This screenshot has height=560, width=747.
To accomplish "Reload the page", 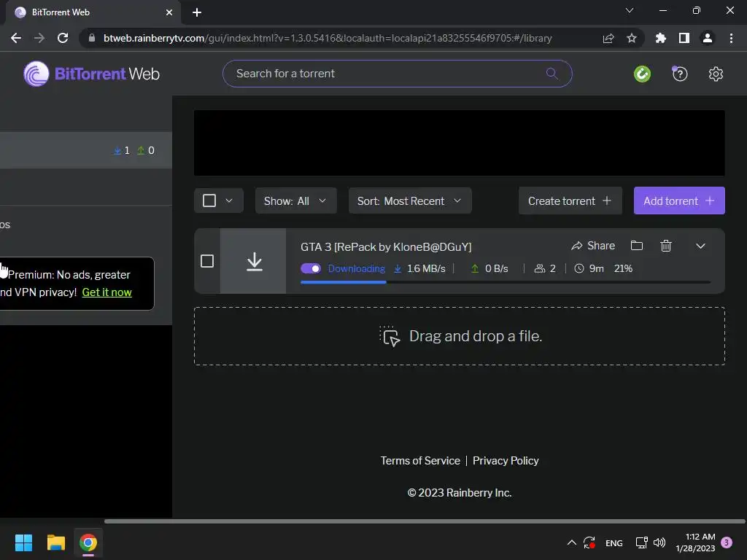I will point(63,38).
